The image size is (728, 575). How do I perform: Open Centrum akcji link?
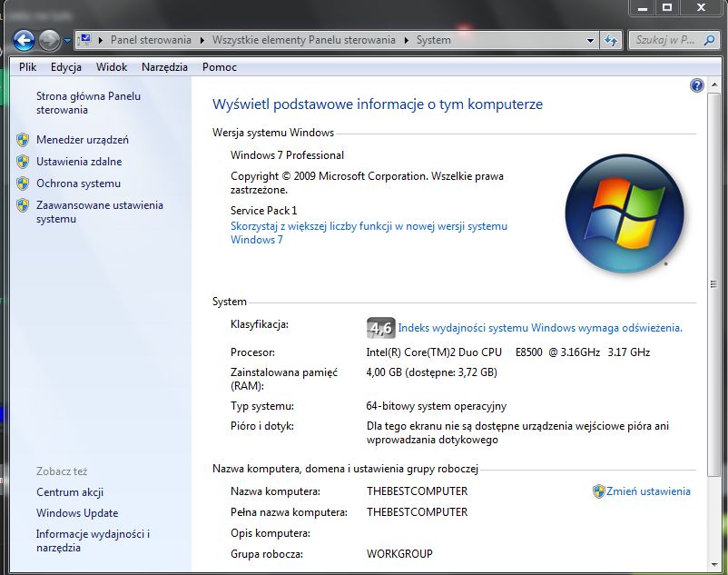point(70,492)
